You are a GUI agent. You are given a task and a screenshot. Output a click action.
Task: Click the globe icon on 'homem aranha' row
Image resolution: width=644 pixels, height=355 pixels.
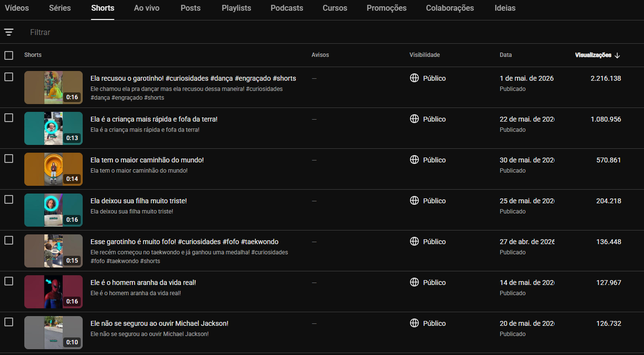414,282
